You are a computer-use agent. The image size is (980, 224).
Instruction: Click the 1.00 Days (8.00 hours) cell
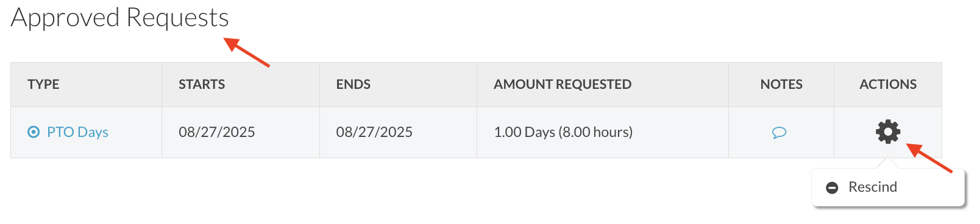pyautogui.click(x=563, y=132)
